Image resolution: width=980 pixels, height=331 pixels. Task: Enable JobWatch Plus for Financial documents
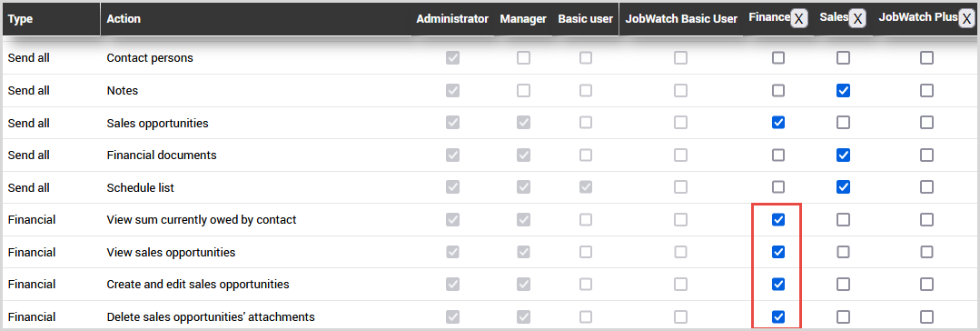point(927,155)
